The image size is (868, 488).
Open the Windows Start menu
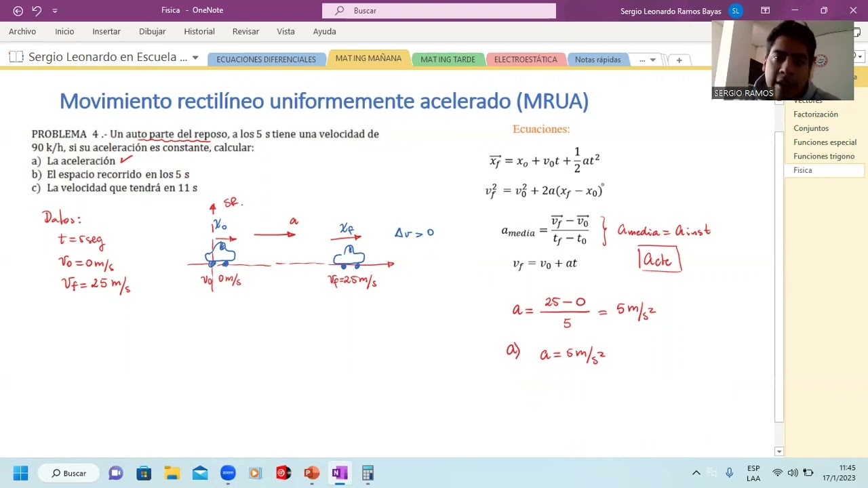pyautogui.click(x=20, y=473)
